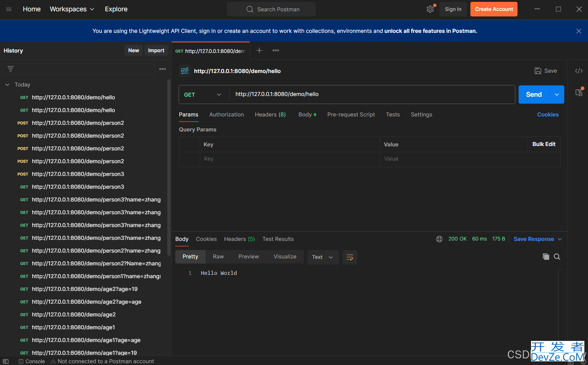This screenshot has width=588, height=365.
Task: Open the Workspaces dropdown
Action: pos(72,9)
